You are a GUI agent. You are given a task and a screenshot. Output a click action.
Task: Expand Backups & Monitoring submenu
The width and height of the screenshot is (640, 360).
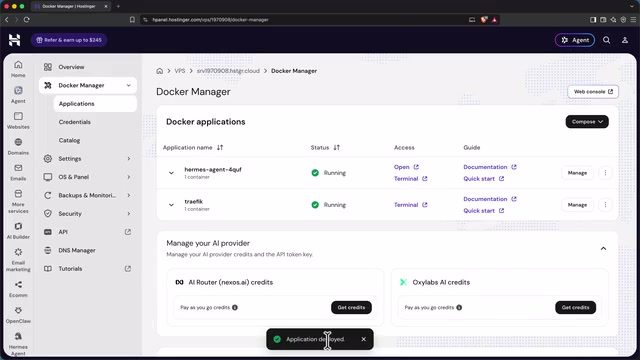129,195
